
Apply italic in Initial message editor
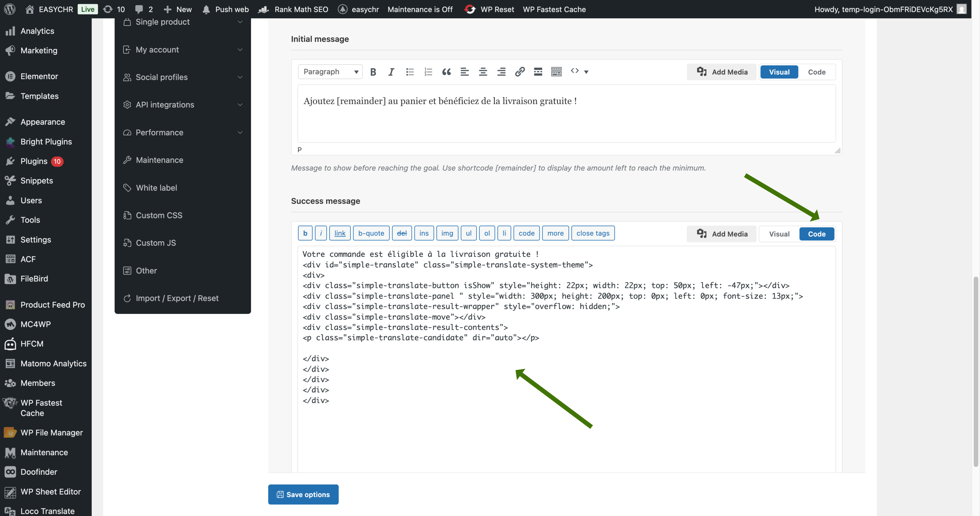391,72
